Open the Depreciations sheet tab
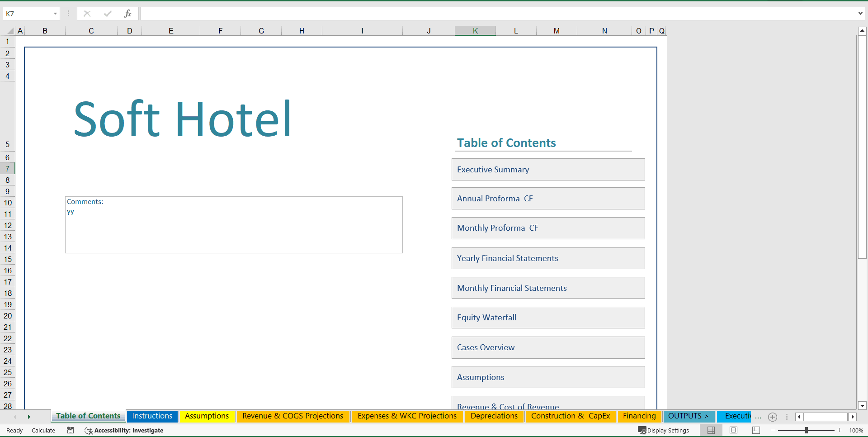This screenshot has height=437, width=868. (x=495, y=416)
